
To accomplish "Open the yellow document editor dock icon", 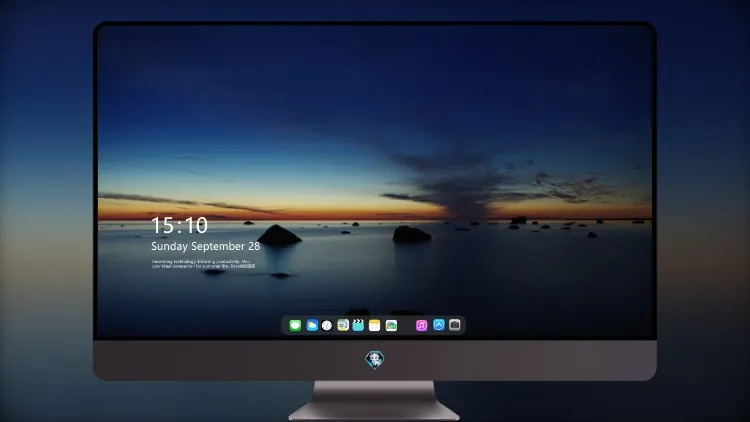I will [343, 325].
